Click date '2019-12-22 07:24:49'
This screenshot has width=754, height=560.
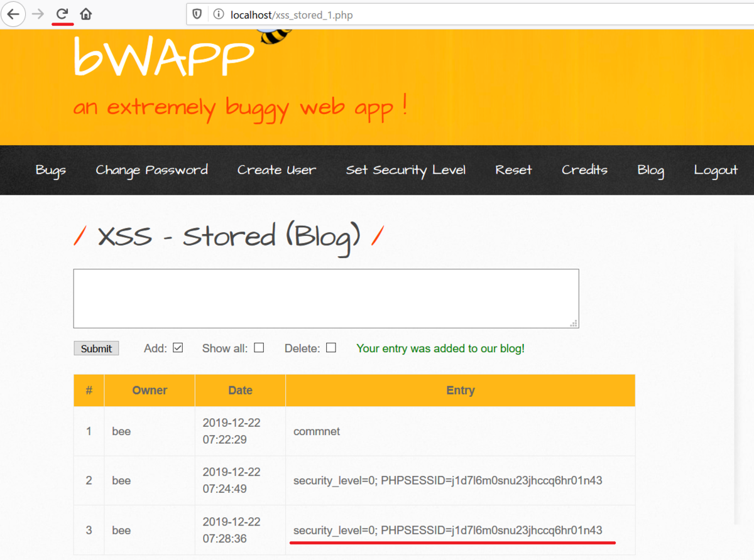click(231, 480)
